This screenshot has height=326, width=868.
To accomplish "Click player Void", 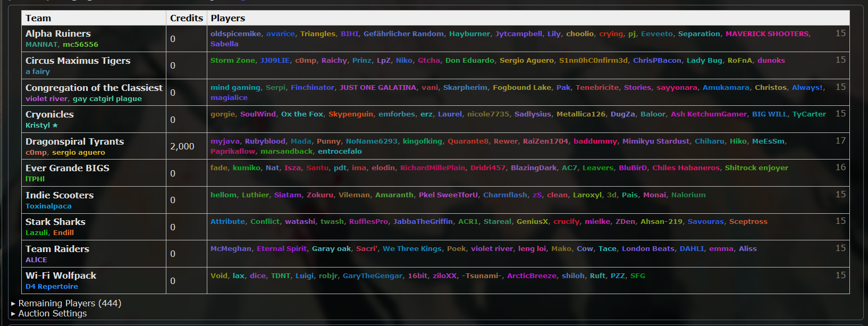I will pyautogui.click(x=219, y=275).
